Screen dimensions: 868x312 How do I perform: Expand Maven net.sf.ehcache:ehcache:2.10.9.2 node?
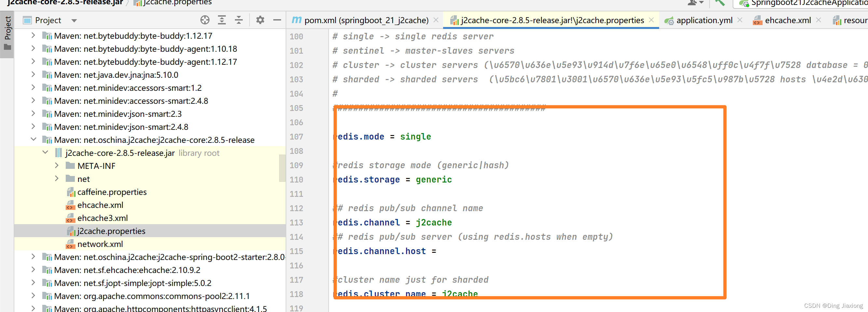(33, 270)
